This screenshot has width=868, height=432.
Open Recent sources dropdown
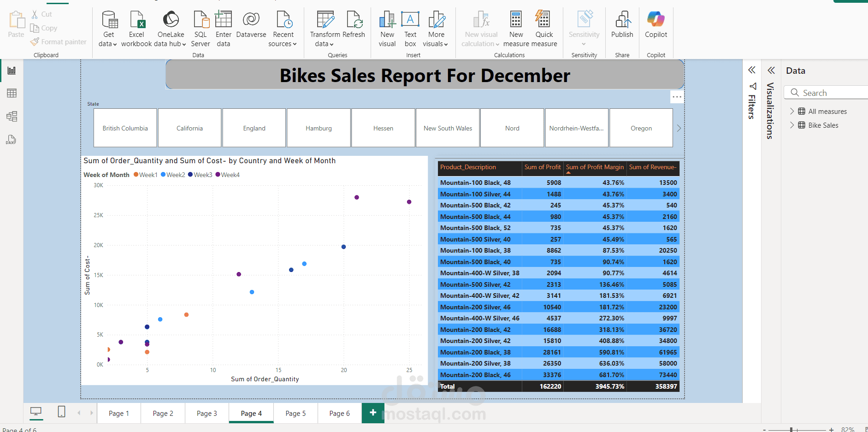pos(283,29)
